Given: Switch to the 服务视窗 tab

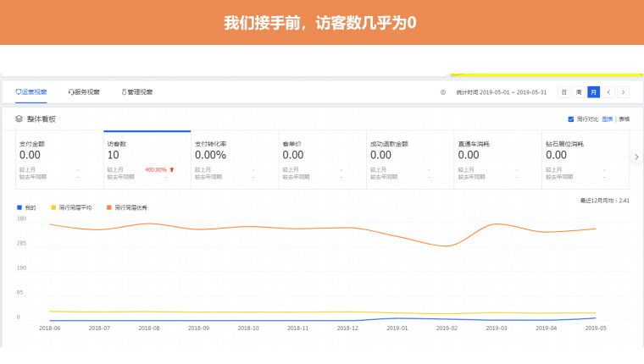Looking at the screenshot, I should [x=84, y=91].
